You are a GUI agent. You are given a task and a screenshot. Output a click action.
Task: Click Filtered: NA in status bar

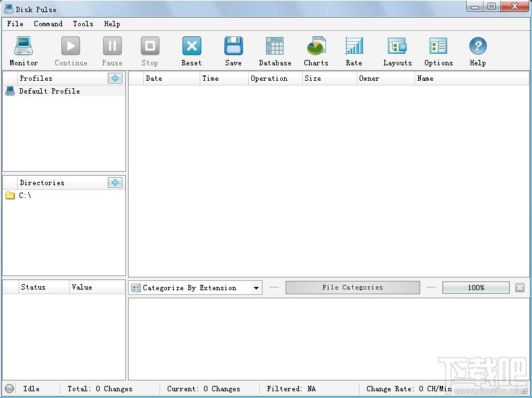coord(291,389)
